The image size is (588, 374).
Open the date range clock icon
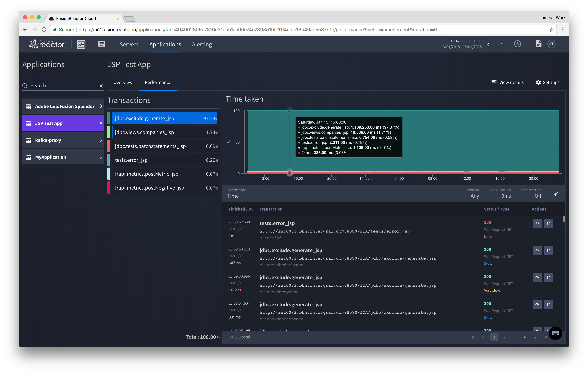click(517, 44)
